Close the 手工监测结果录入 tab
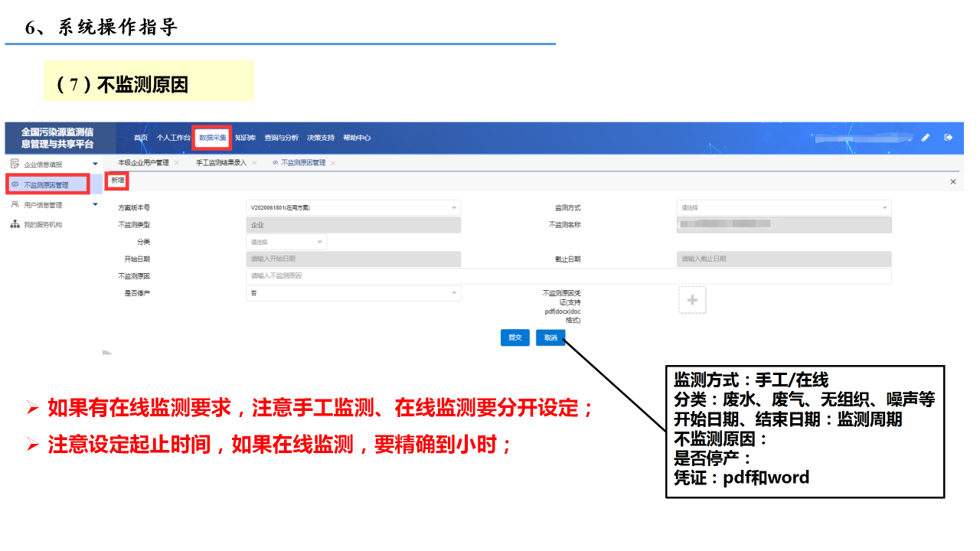The height and width of the screenshot is (551, 980). [x=255, y=163]
